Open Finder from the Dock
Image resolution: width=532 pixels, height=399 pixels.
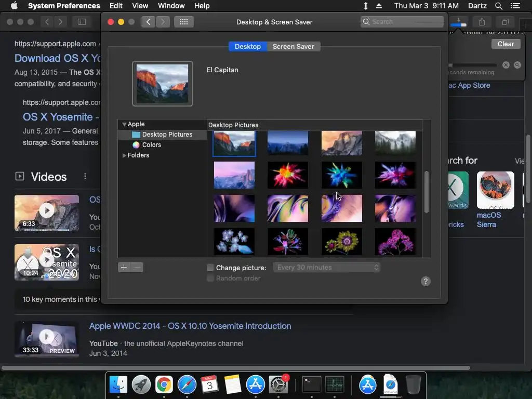coord(118,384)
